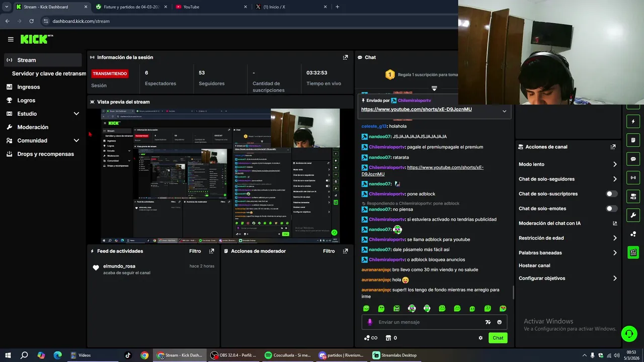Click the broadcast signal widget in the right sidebar
Screen dimensions: 644x362
[633, 177]
